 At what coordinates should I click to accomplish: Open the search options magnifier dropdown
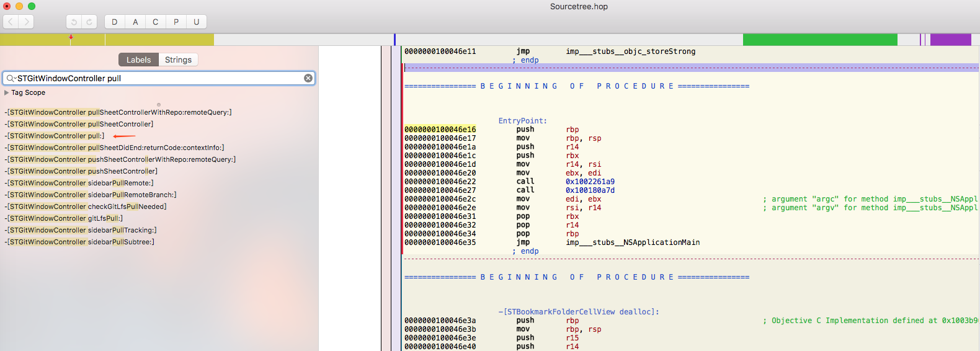coord(11,78)
